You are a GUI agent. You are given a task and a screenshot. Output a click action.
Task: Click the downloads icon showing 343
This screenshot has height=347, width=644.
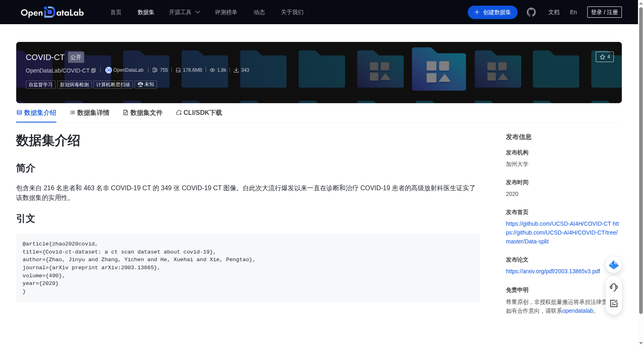tap(236, 70)
